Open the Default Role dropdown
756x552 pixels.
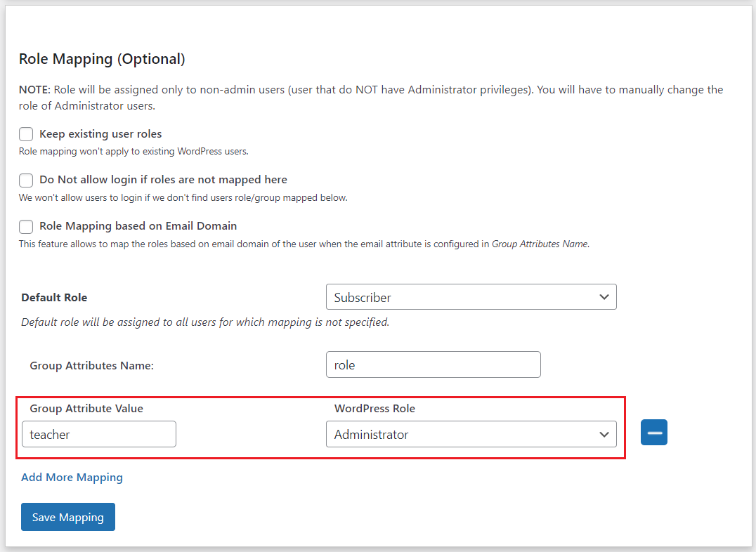tap(471, 297)
